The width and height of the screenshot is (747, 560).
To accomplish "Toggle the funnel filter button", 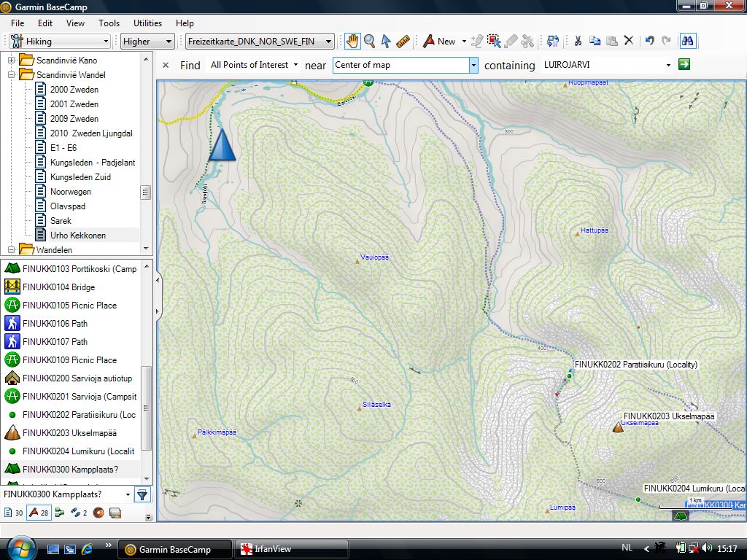I will point(142,494).
